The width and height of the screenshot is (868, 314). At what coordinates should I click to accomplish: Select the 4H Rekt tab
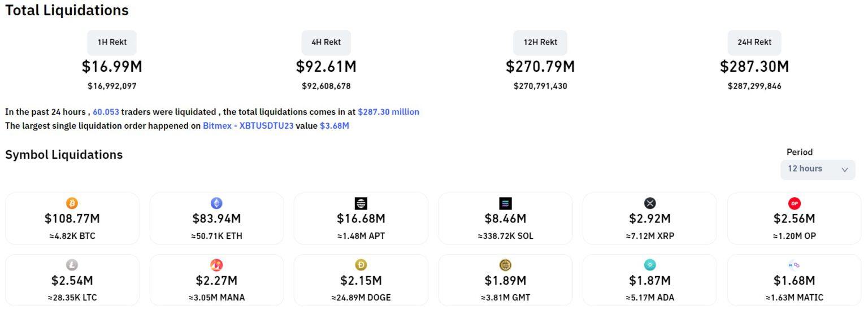click(326, 42)
